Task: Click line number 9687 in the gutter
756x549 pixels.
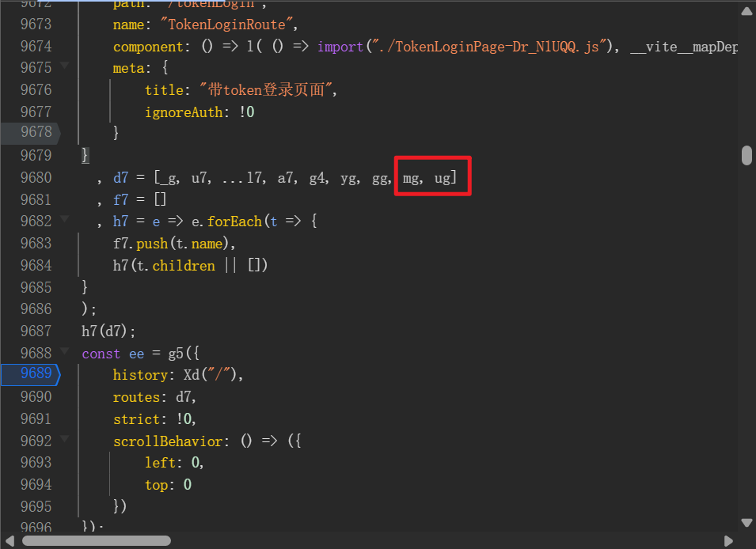Action: 36,331
